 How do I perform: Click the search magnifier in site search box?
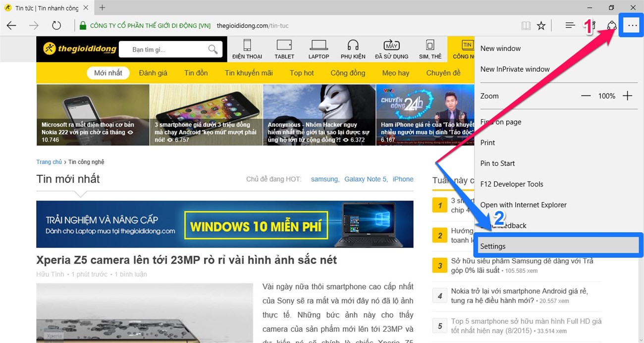pos(213,49)
